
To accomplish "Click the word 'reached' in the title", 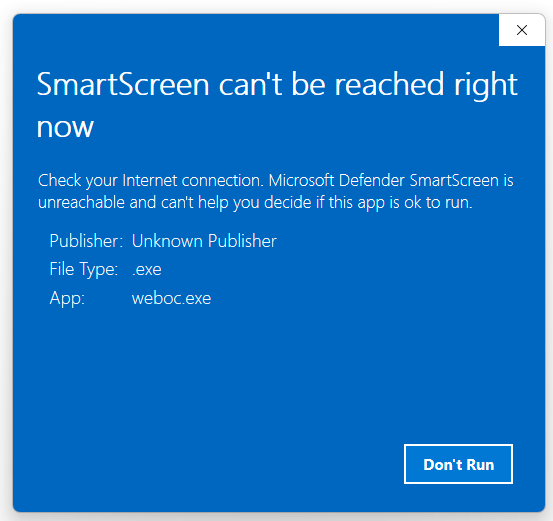I will click(389, 84).
